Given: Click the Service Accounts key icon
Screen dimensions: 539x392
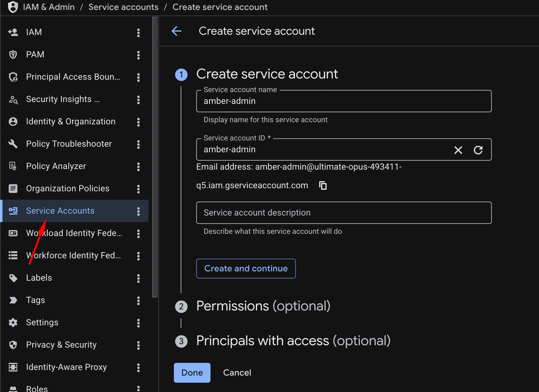Looking at the screenshot, I should tap(13, 211).
